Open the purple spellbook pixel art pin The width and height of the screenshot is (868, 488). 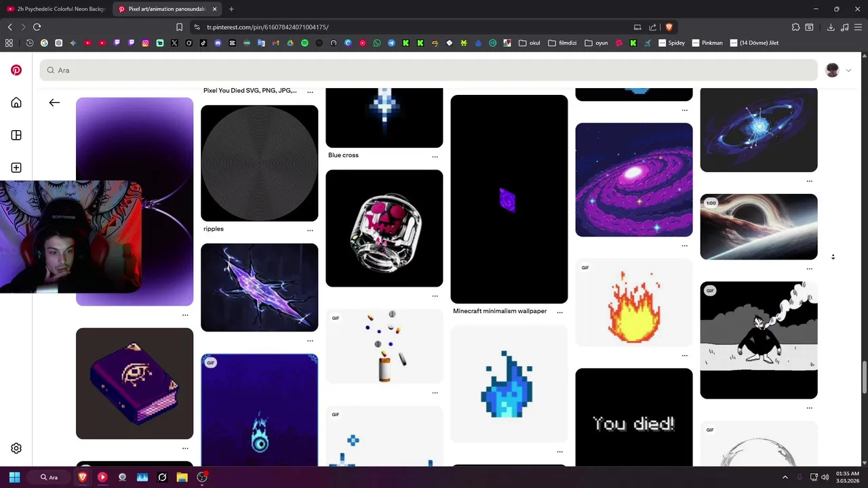tap(134, 384)
